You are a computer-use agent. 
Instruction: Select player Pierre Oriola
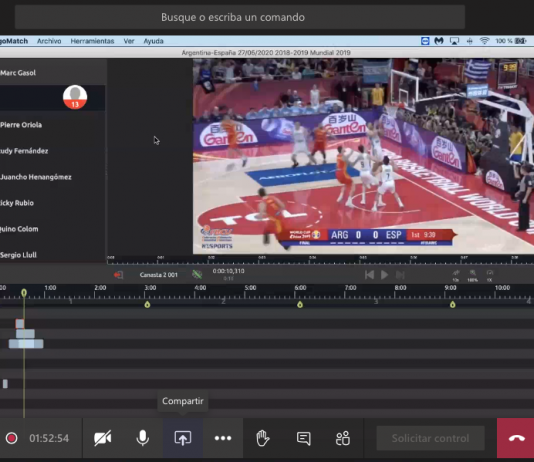(21, 125)
